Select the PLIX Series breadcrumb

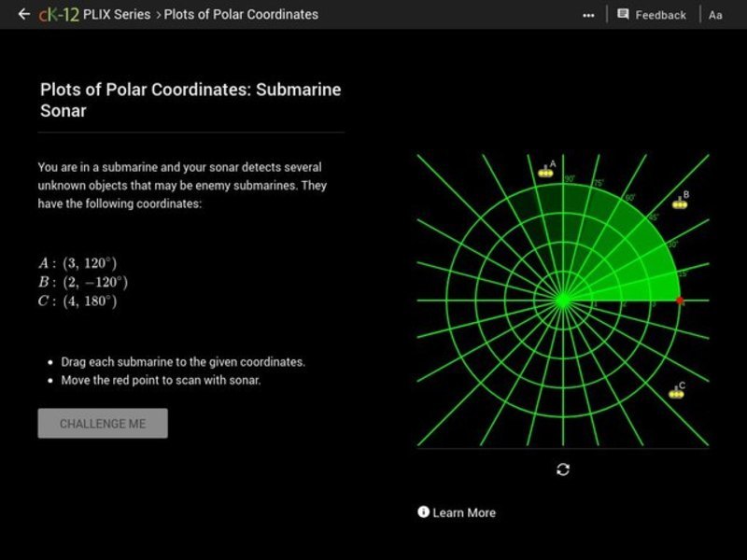(x=117, y=14)
